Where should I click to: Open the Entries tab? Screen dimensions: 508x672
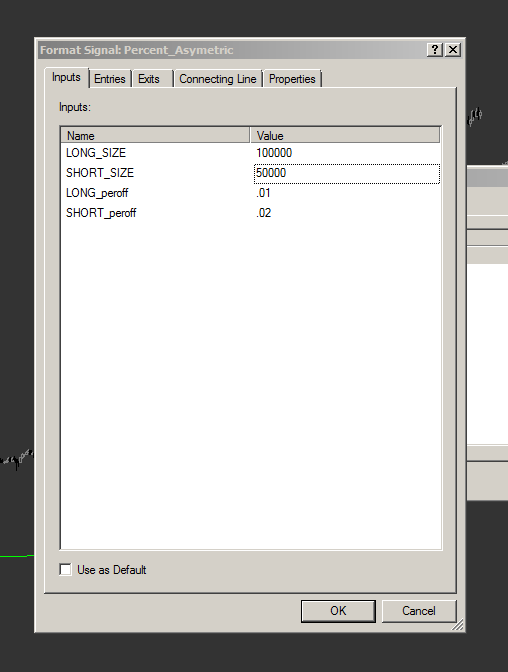click(110, 79)
